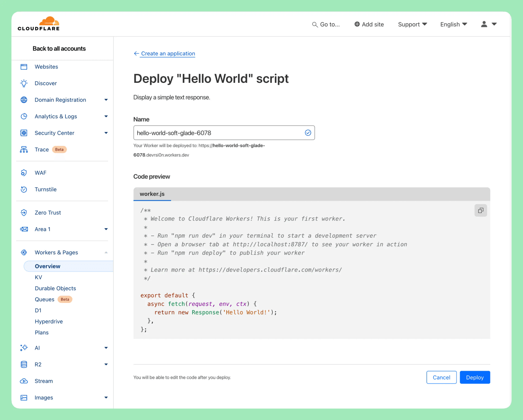Click the Add site plus icon

tap(357, 24)
